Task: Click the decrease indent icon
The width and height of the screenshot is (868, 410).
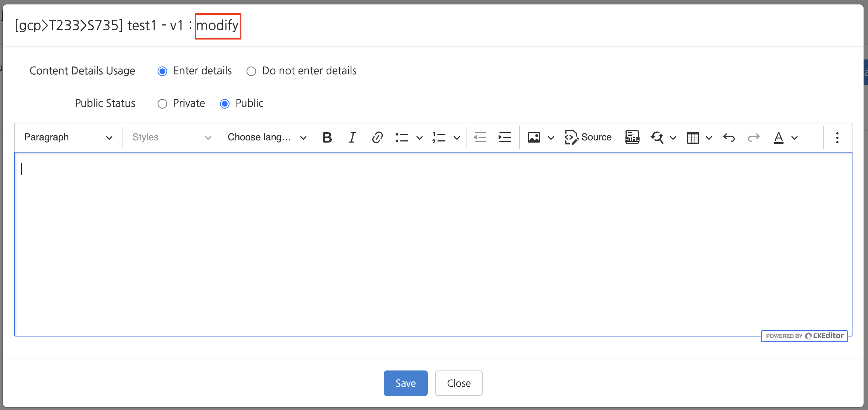Action: pos(480,137)
